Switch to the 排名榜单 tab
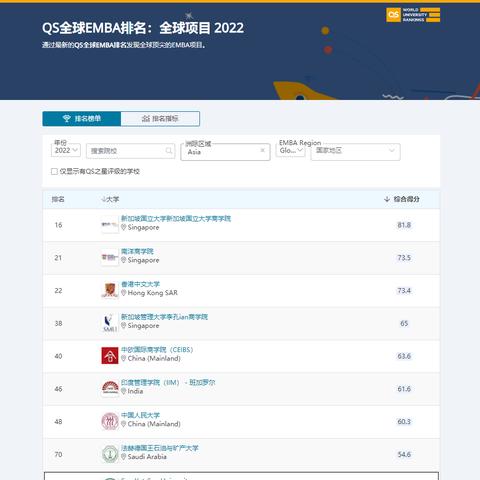480x480 pixels. click(x=82, y=119)
